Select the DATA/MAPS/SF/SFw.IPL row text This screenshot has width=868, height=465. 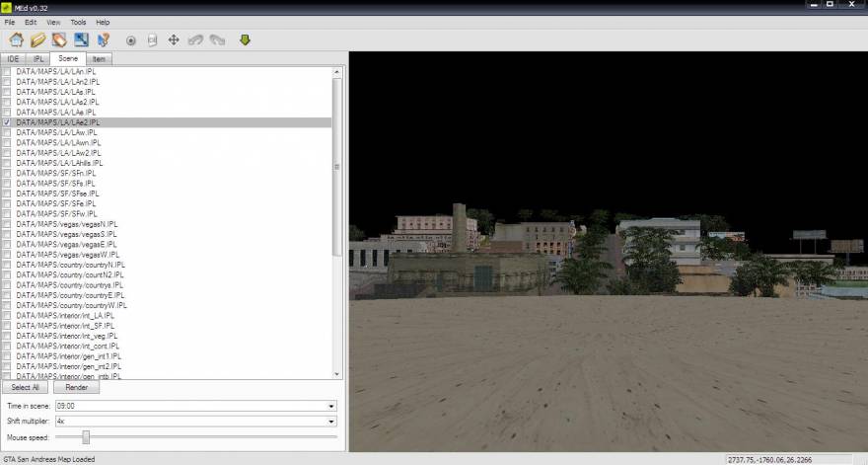56,214
